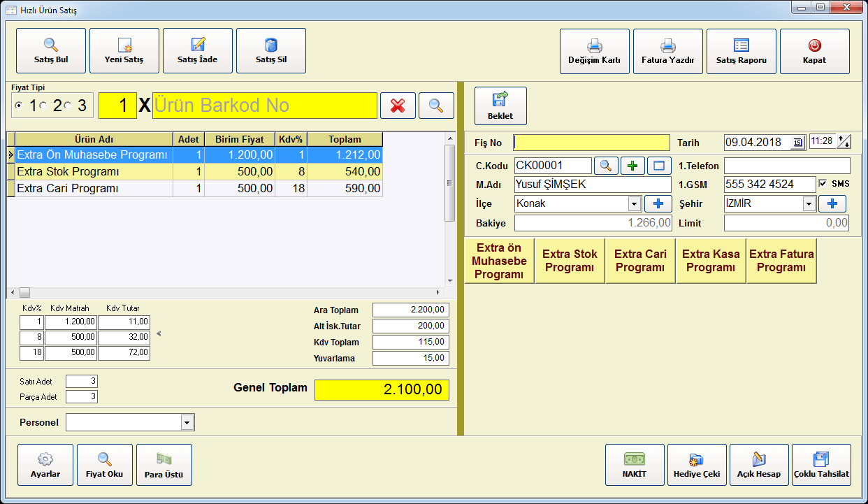Put the sale on hold with Beklet
Image resolution: width=868 pixels, height=504 pixels.
point(500,106)
